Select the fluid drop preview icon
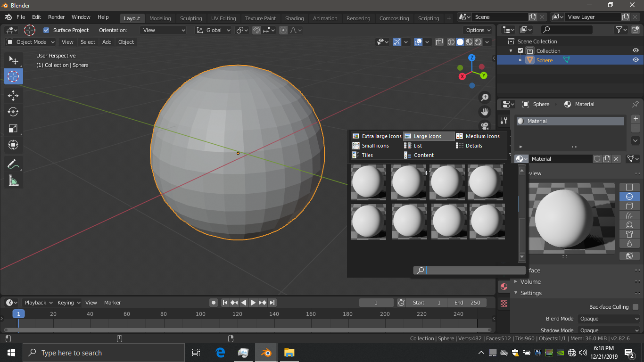 click(x=629, y=244)
